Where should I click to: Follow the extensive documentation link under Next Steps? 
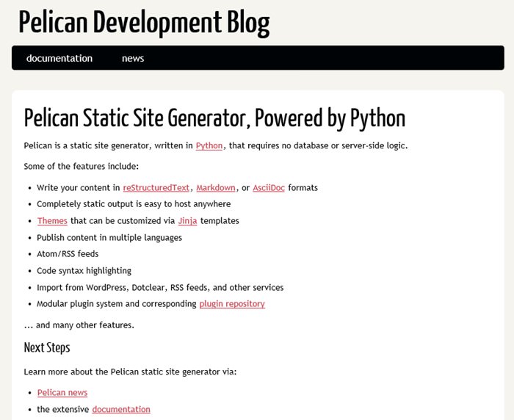121,409
